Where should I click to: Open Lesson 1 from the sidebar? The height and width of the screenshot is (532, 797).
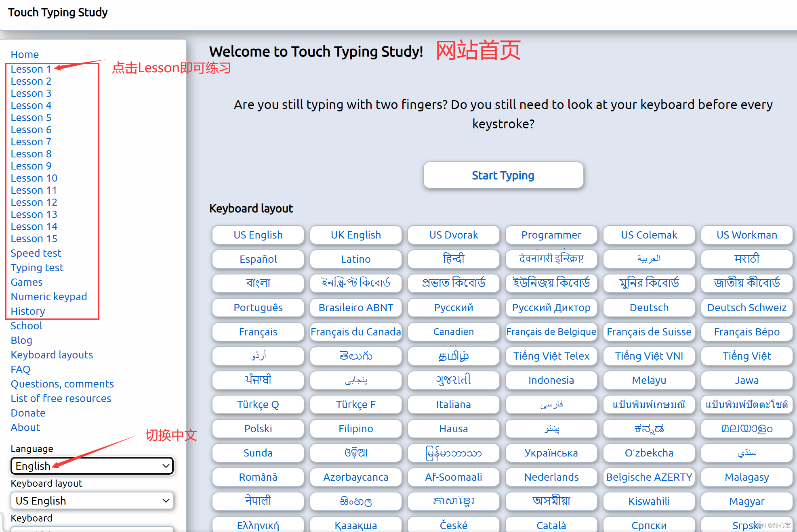[x=31, y=69]
